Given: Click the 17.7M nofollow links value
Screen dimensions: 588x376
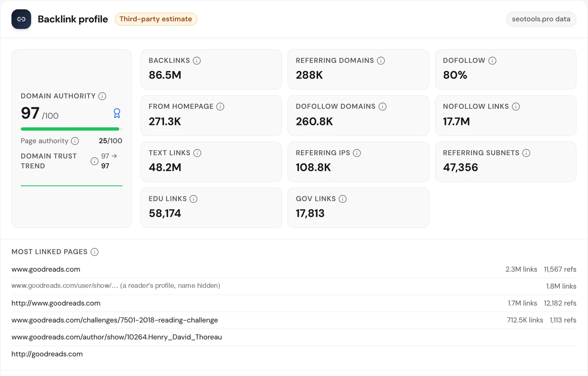Looking at the screenshot, I should 457,121.
